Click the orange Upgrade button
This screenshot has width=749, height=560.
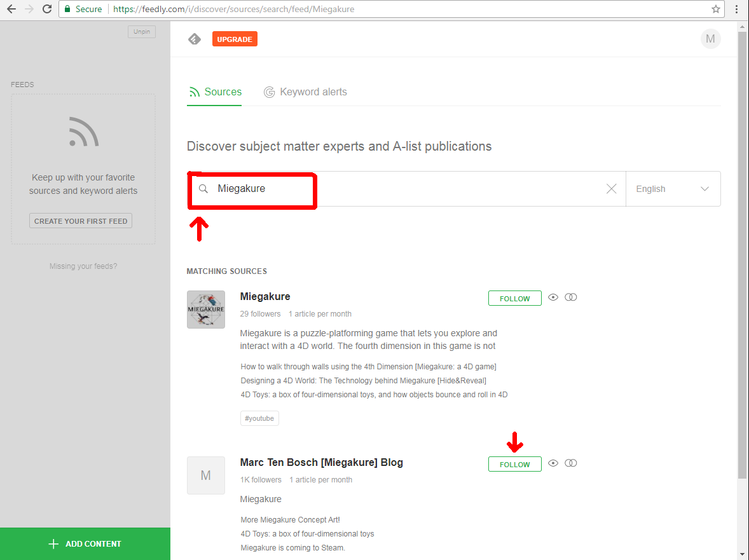point(235,39)
